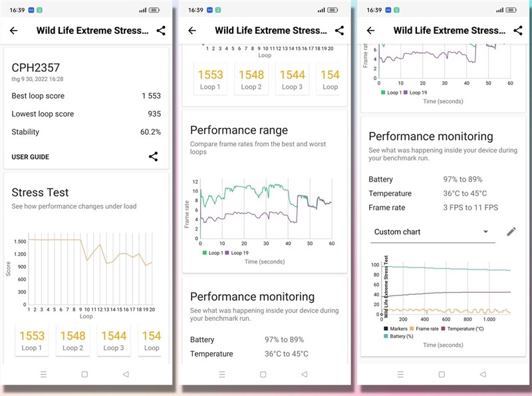Tap recent apps nav icon on right phone

click(x=400, y=374)
